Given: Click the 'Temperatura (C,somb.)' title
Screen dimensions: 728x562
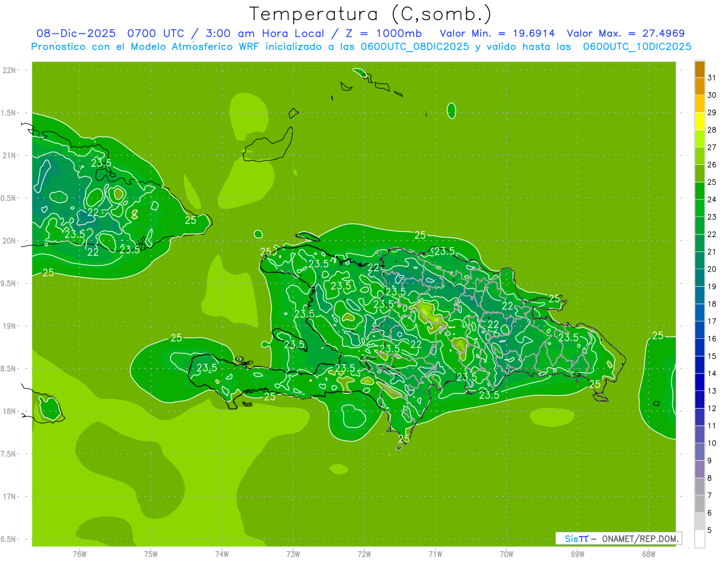Looking at the screenshot, I should (370, 15).
